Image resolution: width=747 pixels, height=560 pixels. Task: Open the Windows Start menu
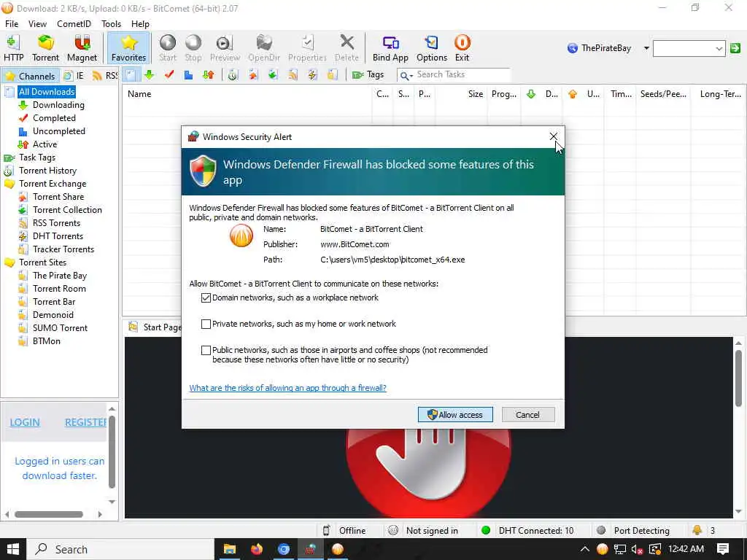[x=13, y=549]
